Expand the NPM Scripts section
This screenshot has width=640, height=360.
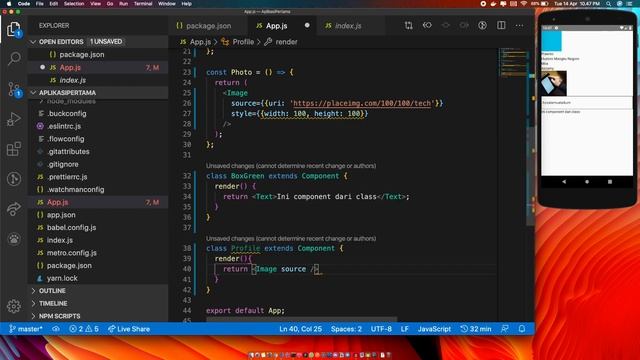[98, 316]
